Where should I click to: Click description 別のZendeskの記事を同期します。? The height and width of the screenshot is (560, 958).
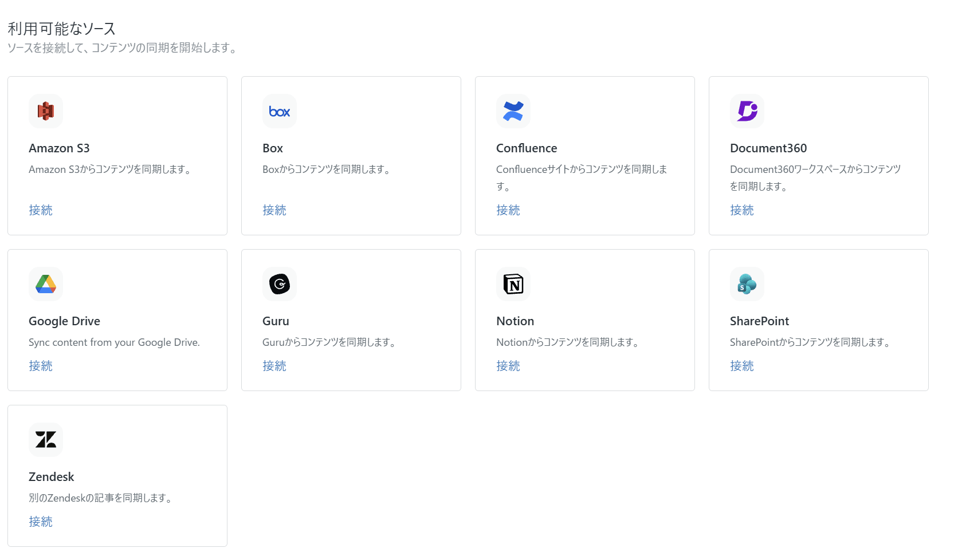coord(101,498)
